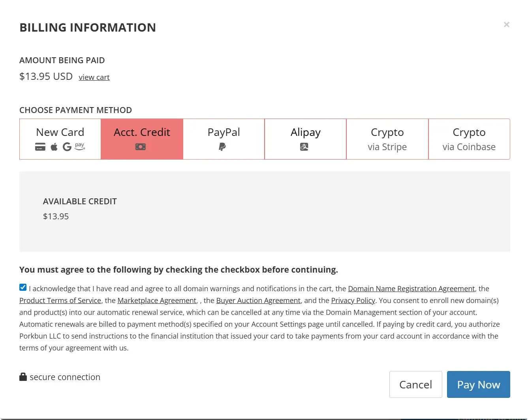The width and height of the screenshot is (528, 420).
Task: Cancel the billing dialog
Action: click(415, 384)
